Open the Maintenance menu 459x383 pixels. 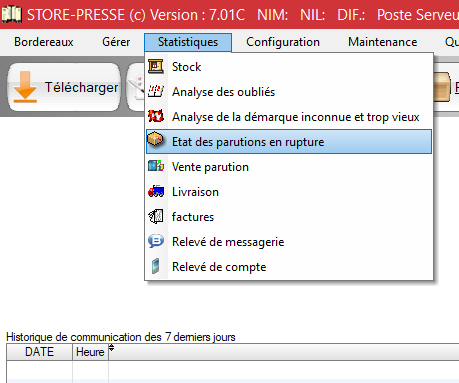pyautogui.click(x=383, y=42)
